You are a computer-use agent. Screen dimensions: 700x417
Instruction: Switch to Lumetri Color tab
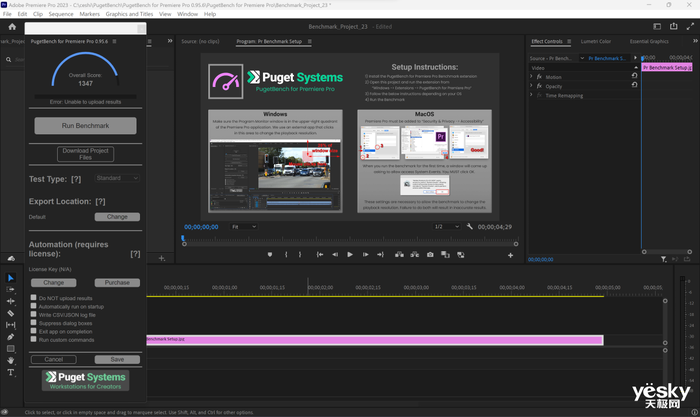point(596,41)
